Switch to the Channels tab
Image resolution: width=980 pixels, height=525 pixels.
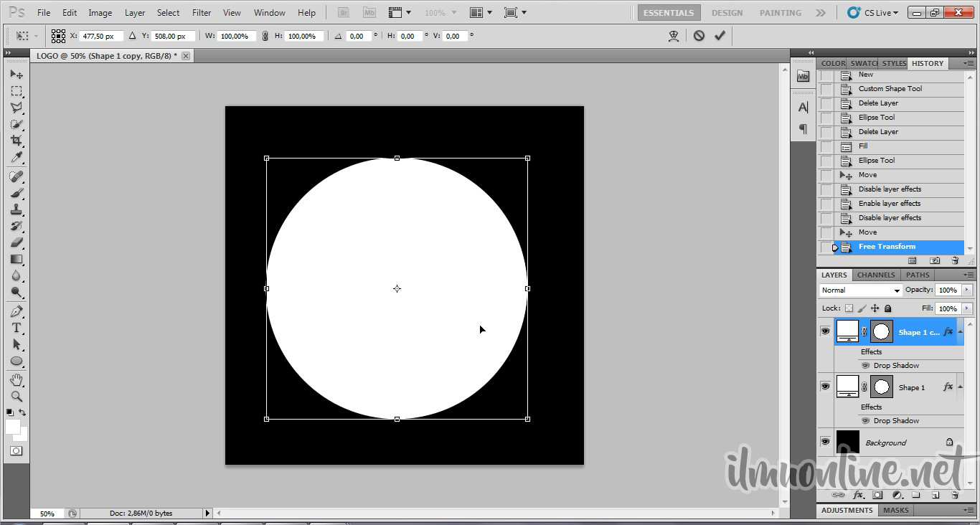876,275
